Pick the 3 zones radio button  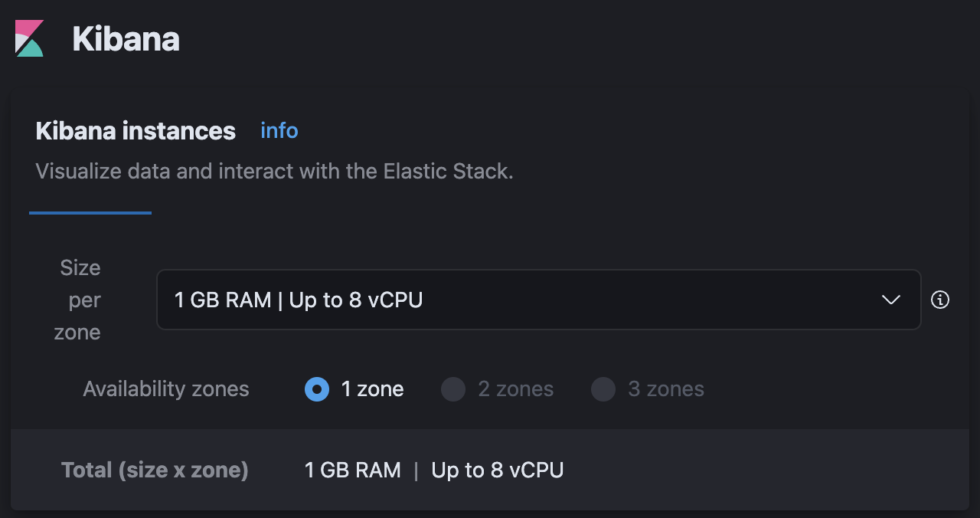pyautogui.click(x=603, y=389)
